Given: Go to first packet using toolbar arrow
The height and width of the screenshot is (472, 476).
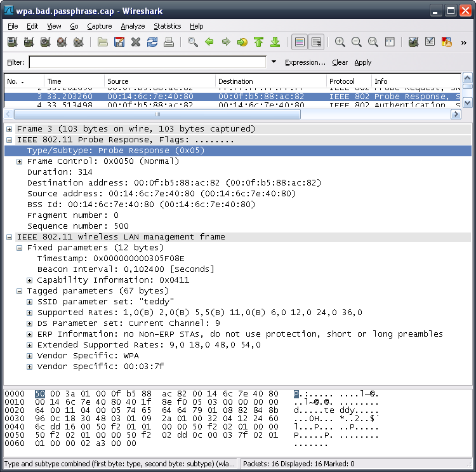Looking at the screenshot, I should click(258, 43).
